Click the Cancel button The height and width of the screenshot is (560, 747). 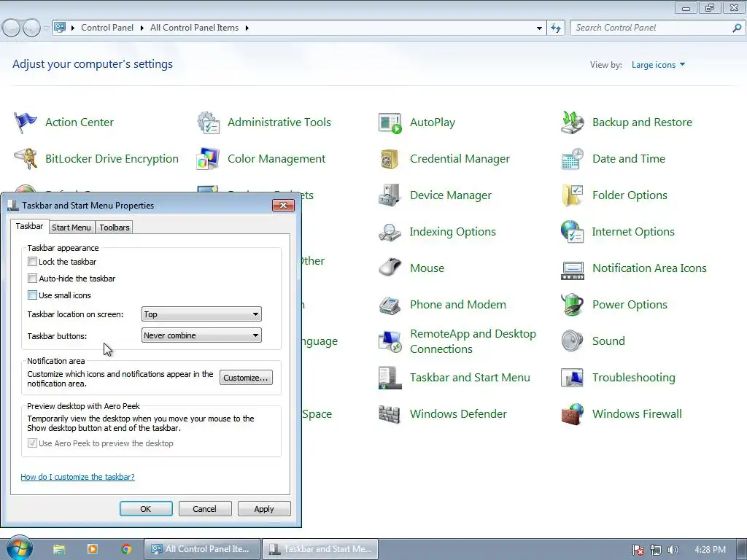click(x=205, y=509)
